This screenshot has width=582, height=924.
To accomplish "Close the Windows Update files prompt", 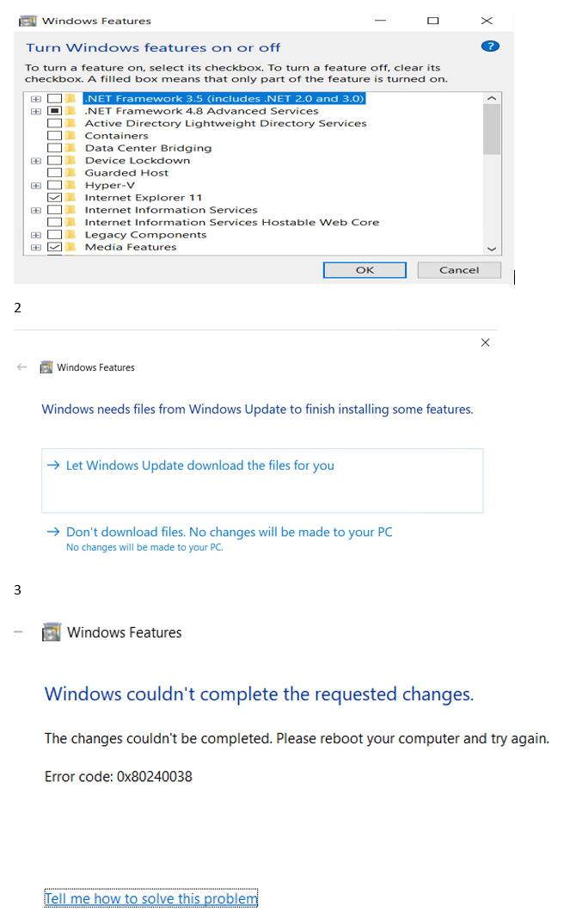I will pos(486,342).
